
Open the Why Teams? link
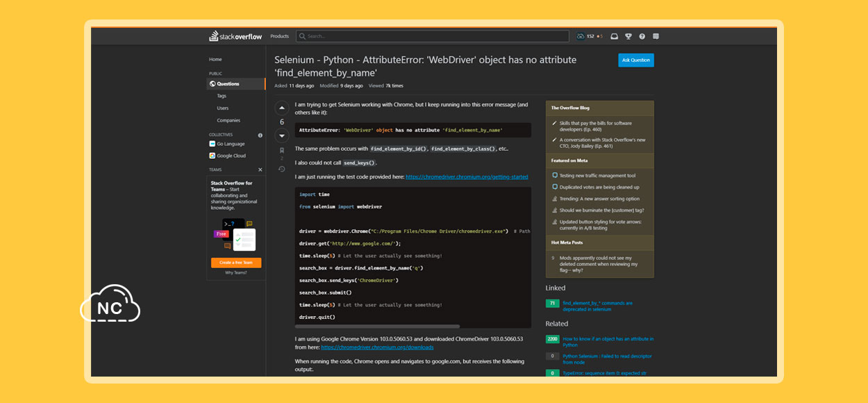(x=236, y=273)
